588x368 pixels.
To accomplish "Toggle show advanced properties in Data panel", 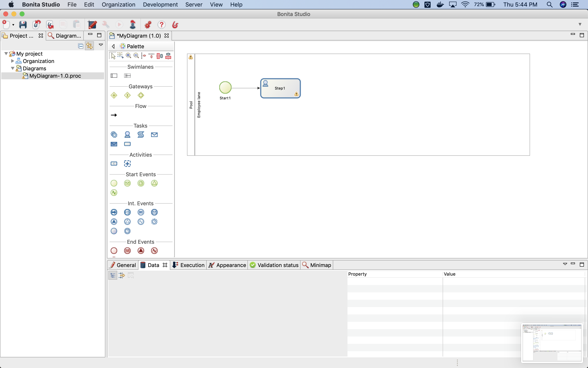I will pos(122,275).
